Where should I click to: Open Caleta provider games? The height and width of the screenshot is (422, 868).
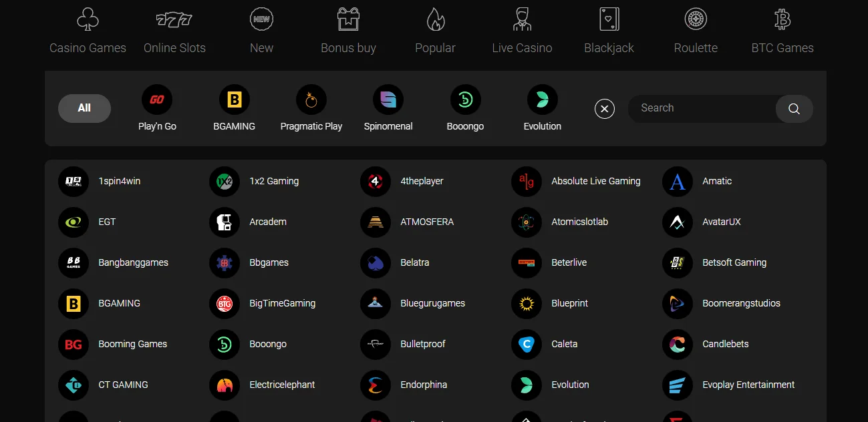[545, 345]
